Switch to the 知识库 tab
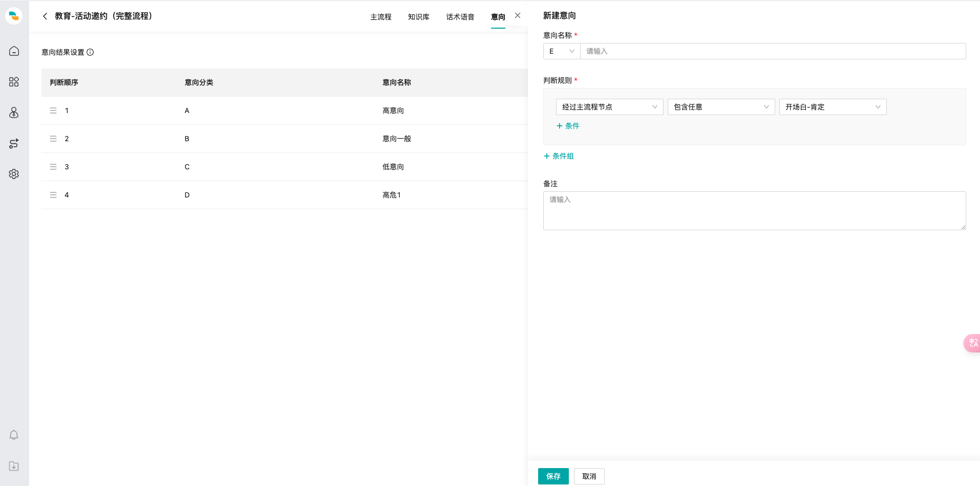This screenshot has width=980, height=486. coord(419,17)
